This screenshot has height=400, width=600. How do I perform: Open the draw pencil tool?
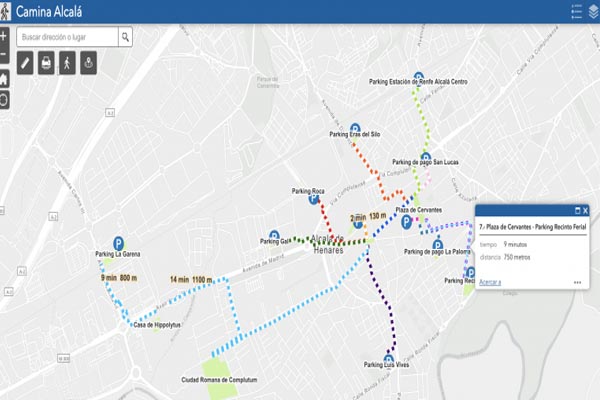(x=26, y=63)
